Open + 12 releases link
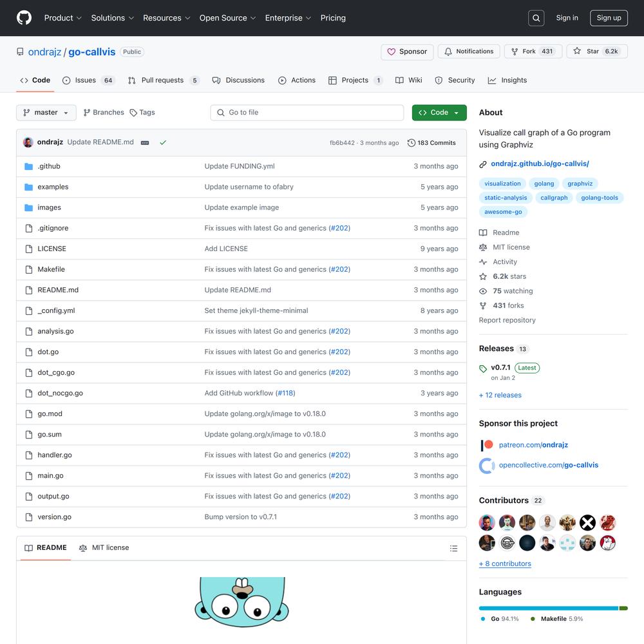 [500, 395]
